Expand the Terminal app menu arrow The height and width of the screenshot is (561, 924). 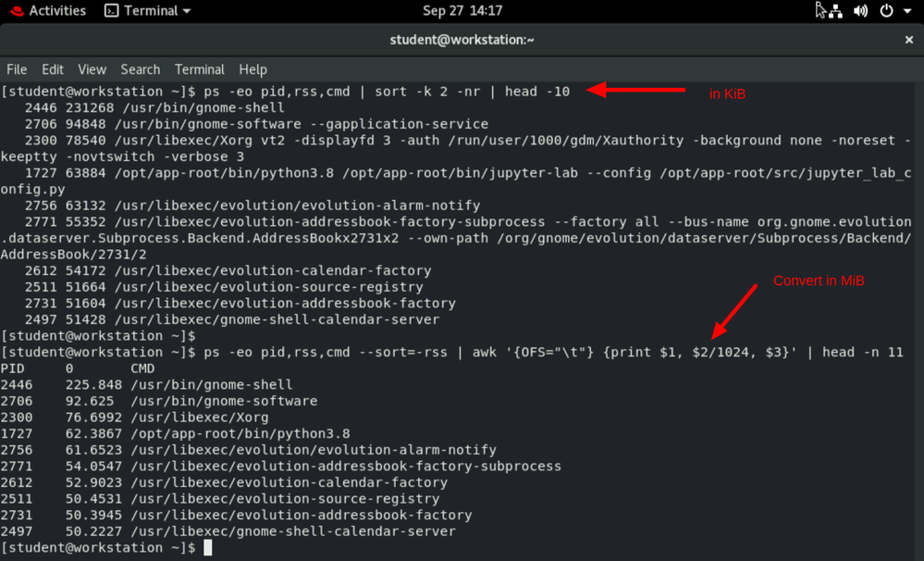(186, 11)
